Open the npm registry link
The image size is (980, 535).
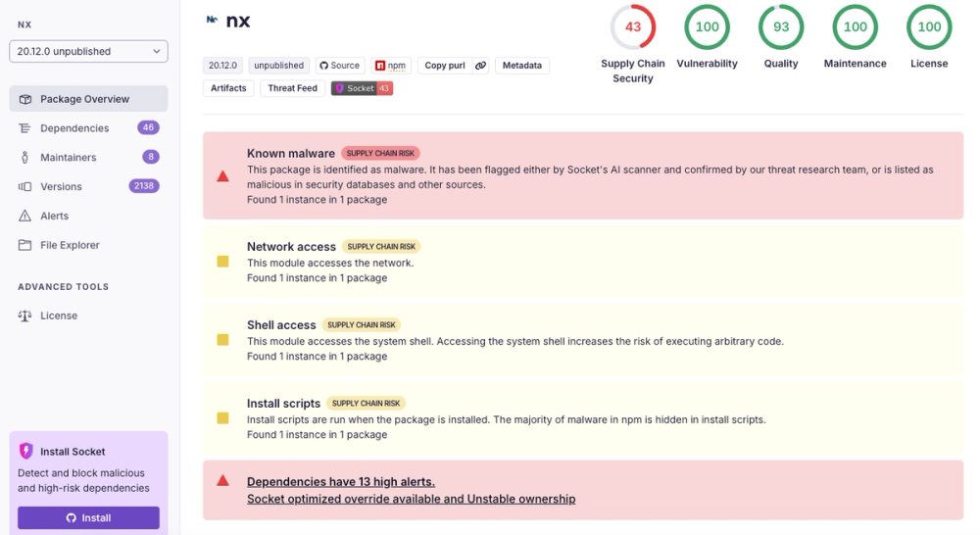(391, 65)
